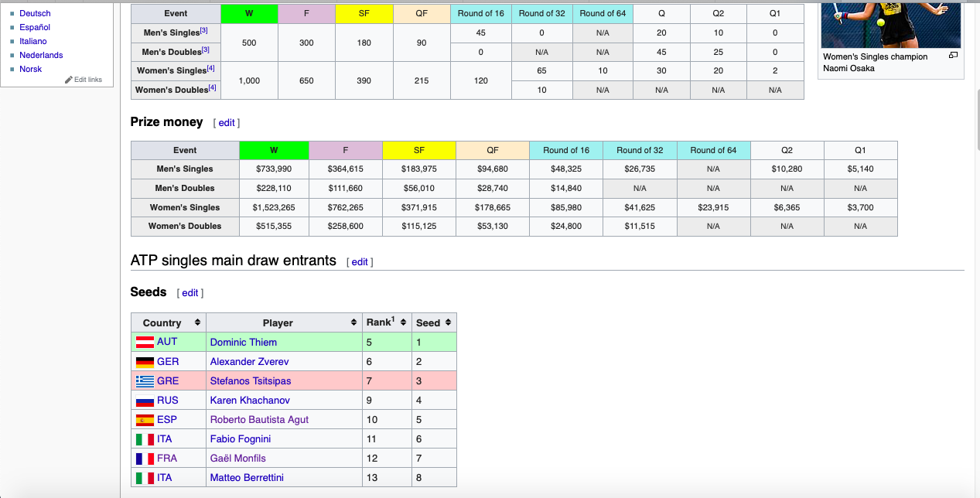Click the Russia flag icon
The image size is (980, 498).
[145, 400]
